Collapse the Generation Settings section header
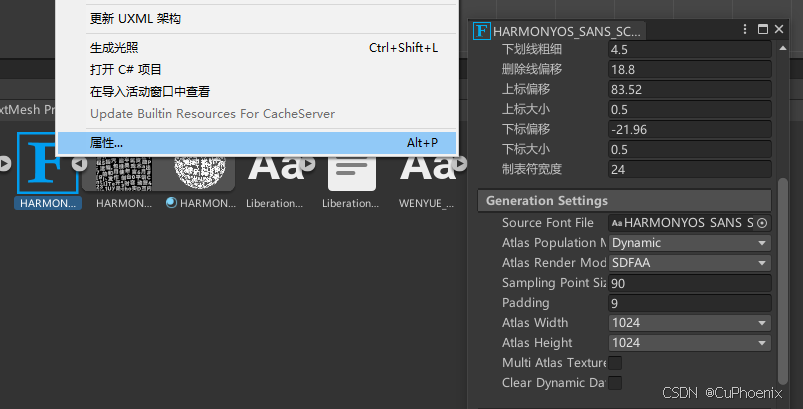Screen dimensions: 803x409 624,201
